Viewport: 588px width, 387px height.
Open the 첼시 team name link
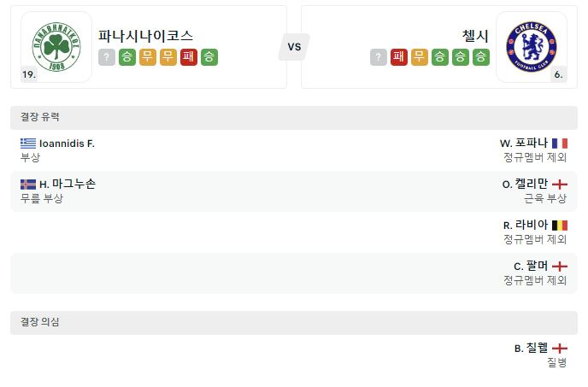475,36
